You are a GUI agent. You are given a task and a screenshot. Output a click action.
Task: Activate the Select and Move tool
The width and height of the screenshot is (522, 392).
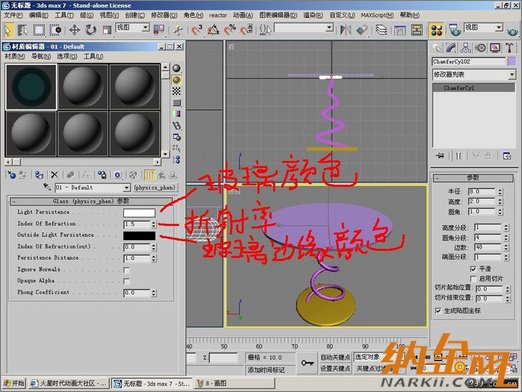[74, 30]
